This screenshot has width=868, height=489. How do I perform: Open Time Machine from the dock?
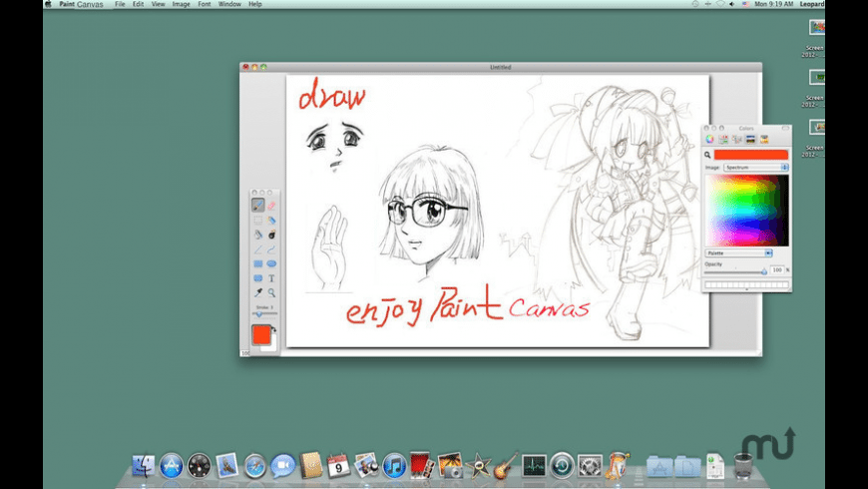tap(562, 466)
